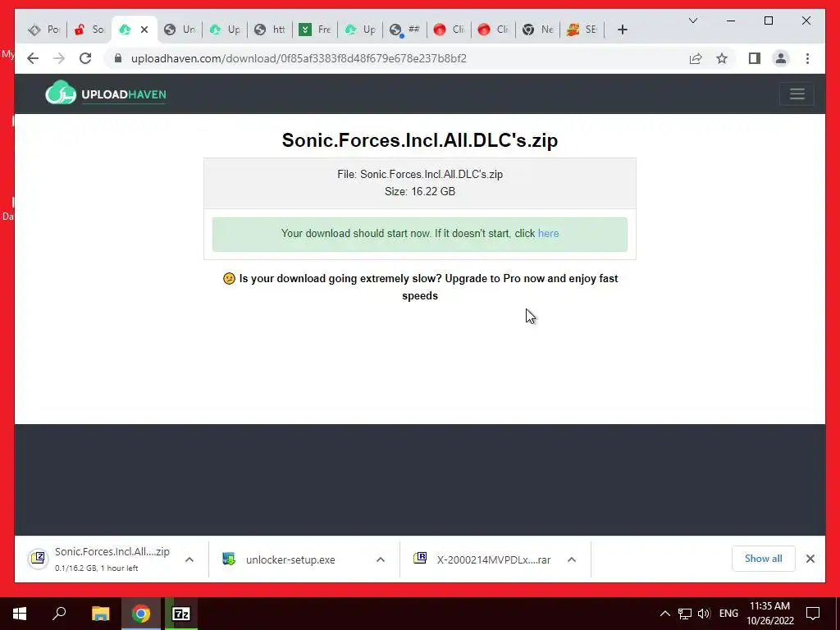Open the hamburger navigation menu
The width and height of the screenshot is (840, 630).
coord(797,94)
